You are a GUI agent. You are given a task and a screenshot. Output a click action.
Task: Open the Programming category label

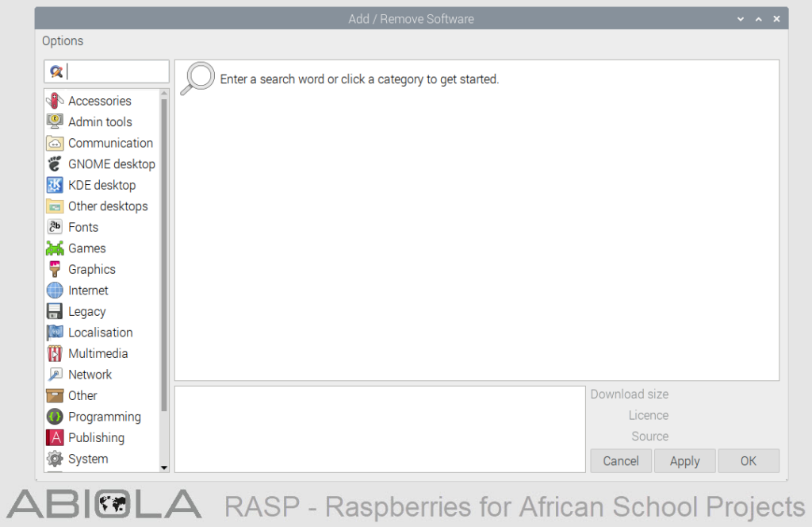105,417
